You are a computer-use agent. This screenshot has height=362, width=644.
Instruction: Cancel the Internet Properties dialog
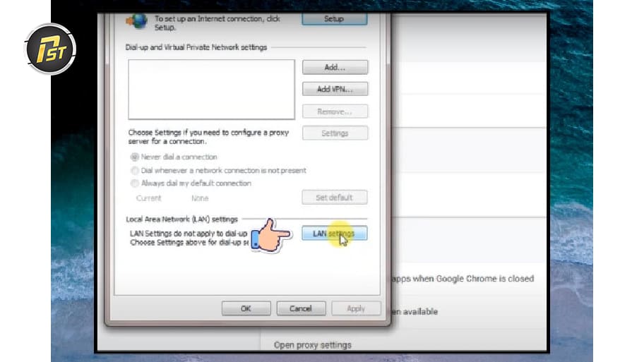point(301,308)
